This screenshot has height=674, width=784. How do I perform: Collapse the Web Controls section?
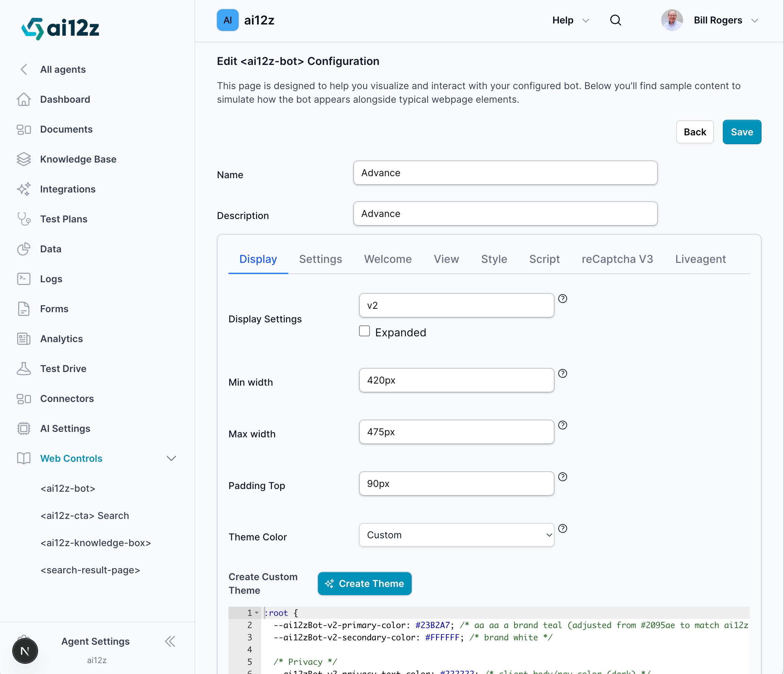point(171,458)
